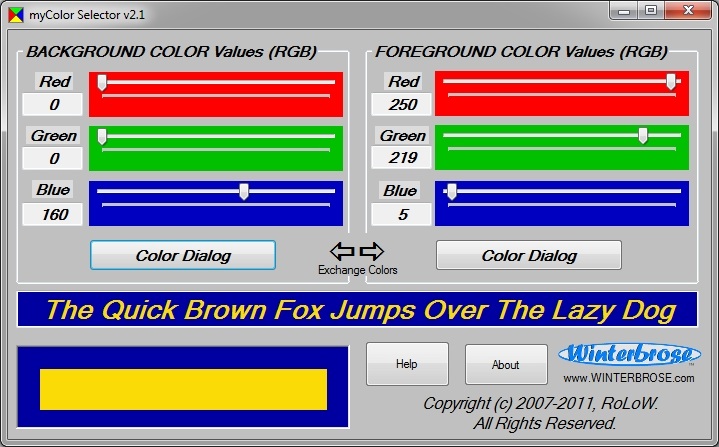Click the Quick Brown Fox sample text banner
The width and height of the screenshot is (719, 447).
pos(358,309)
